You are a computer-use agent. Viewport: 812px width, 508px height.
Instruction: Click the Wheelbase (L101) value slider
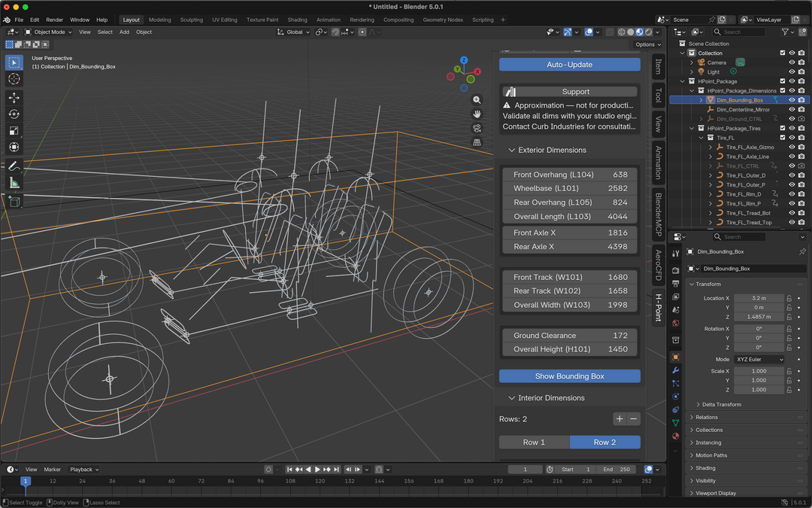point(570,189)
